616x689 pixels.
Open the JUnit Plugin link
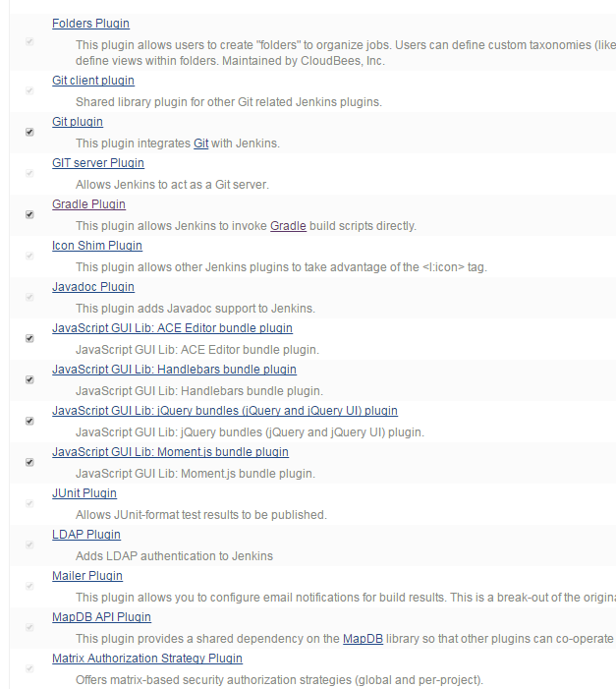(x=84, y=493)
